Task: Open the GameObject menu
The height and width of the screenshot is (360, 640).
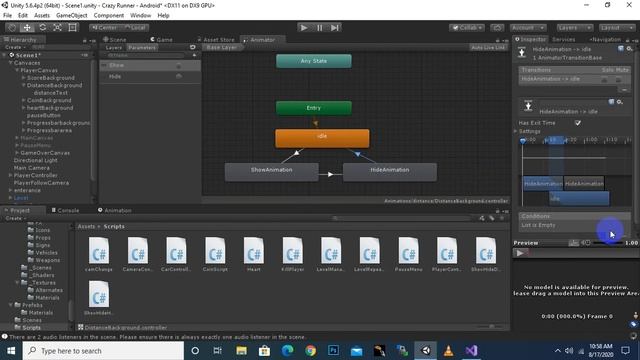Action: pos(72,16)
